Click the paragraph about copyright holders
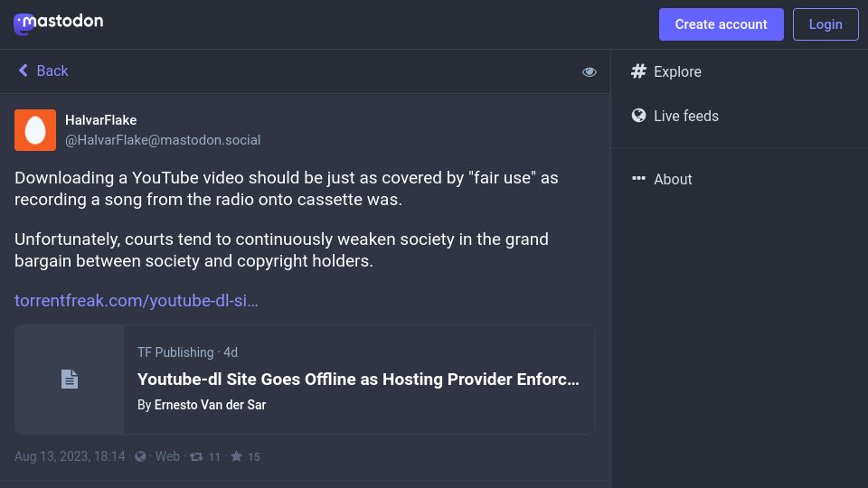Screen dimensions: 868x488 [x=281, y=250]
